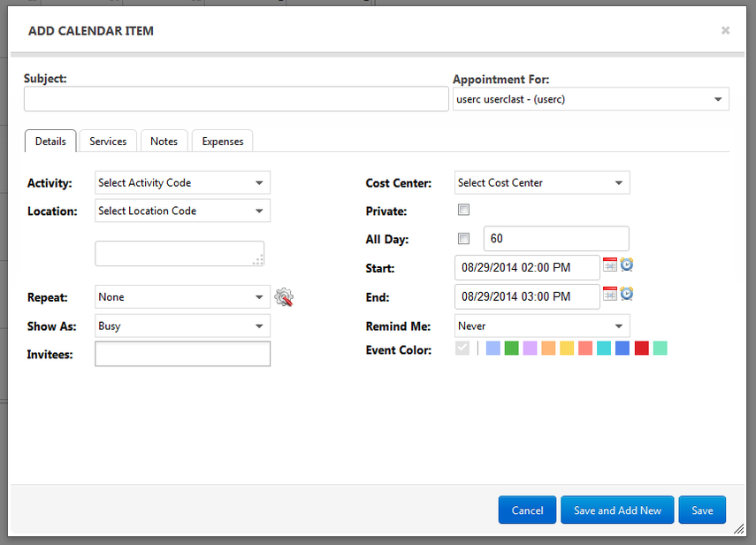Grab the dialog resize handle corner

738,529
